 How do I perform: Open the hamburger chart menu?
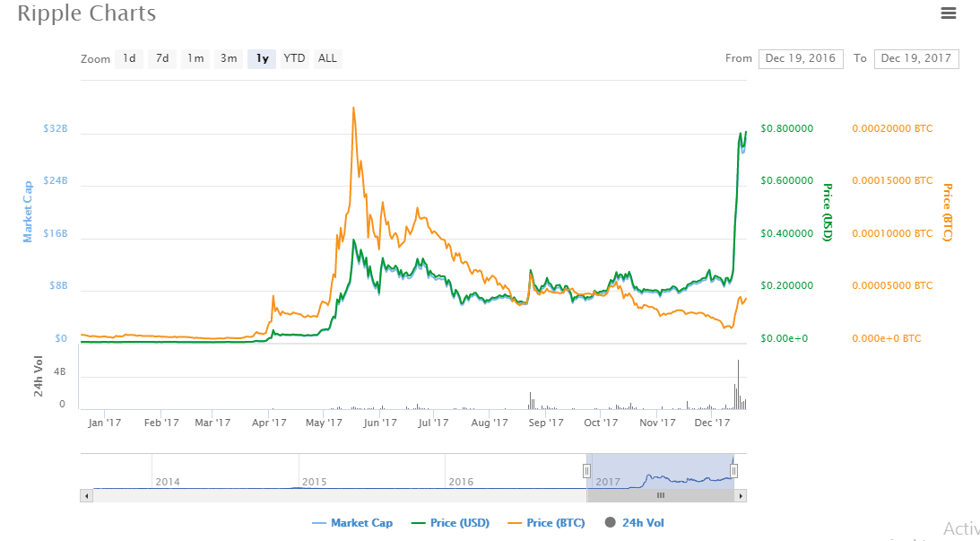pyautogui.click(x=948, y=13)
